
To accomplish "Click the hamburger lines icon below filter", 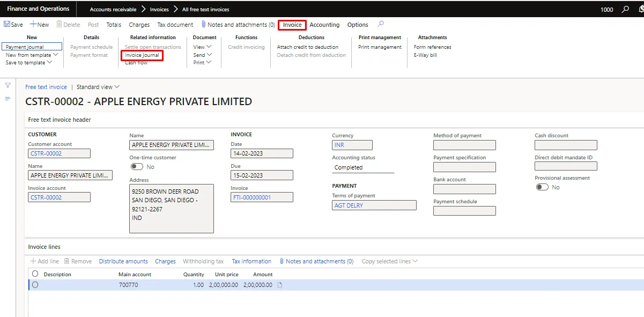I will point(8,99).
